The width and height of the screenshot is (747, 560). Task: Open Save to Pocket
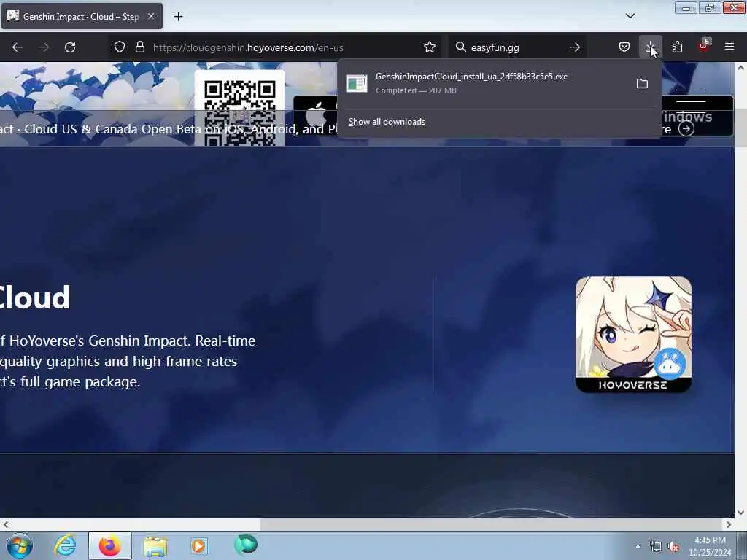(624, 47)
